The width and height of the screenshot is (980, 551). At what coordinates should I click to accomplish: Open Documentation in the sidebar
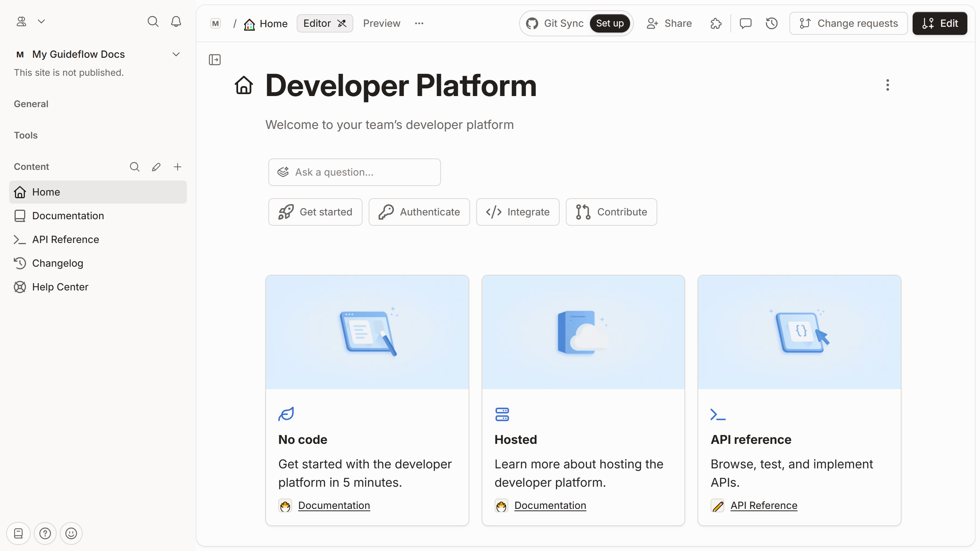pos(98,216)
